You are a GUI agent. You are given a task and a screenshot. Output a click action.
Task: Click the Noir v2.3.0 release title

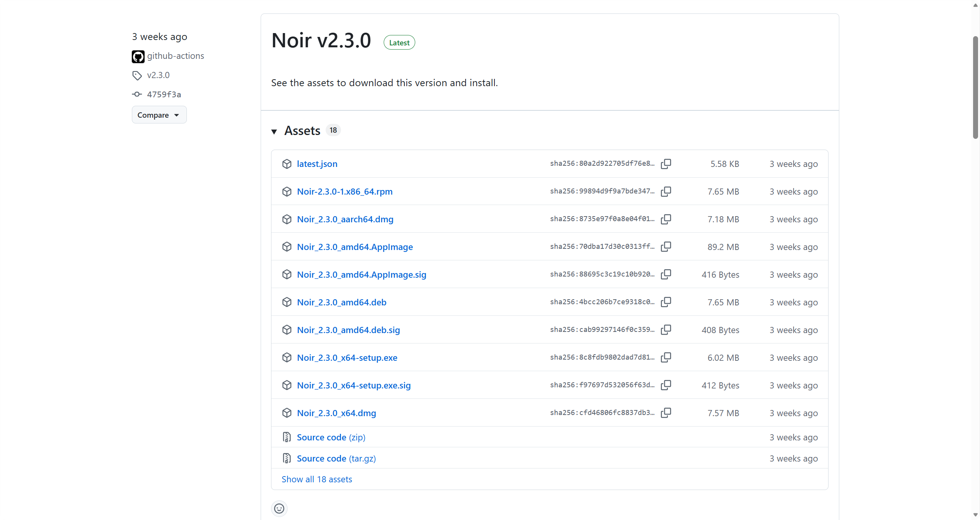click(x=321, y=41)
